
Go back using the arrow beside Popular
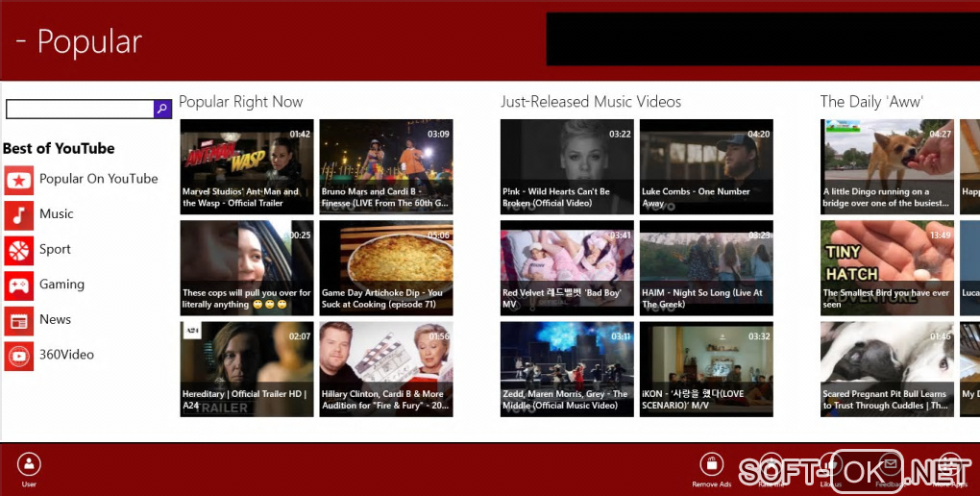[21, 41]
